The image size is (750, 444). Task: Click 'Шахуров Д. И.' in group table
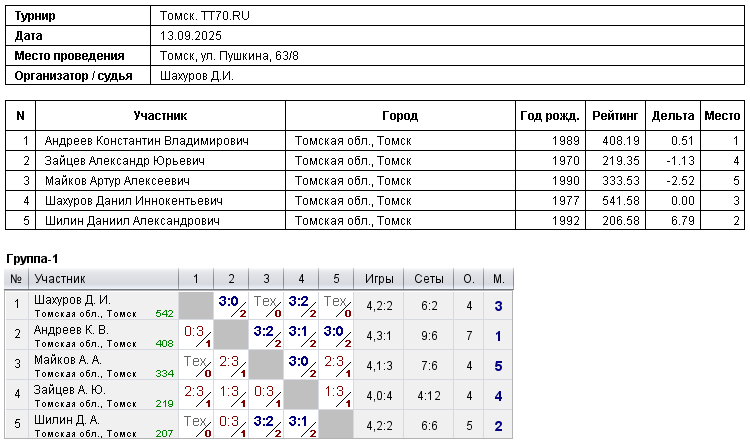point(72,300)
